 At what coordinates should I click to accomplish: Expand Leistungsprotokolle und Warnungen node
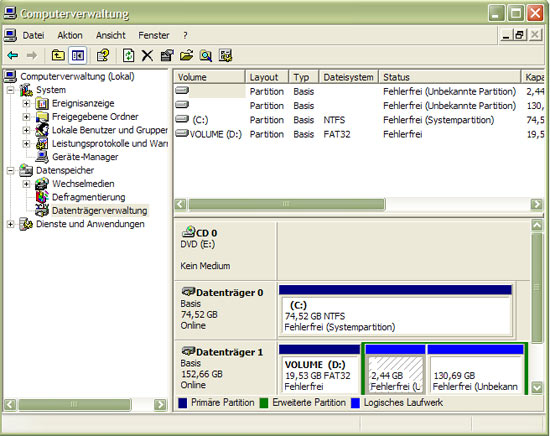coord(26,144)
